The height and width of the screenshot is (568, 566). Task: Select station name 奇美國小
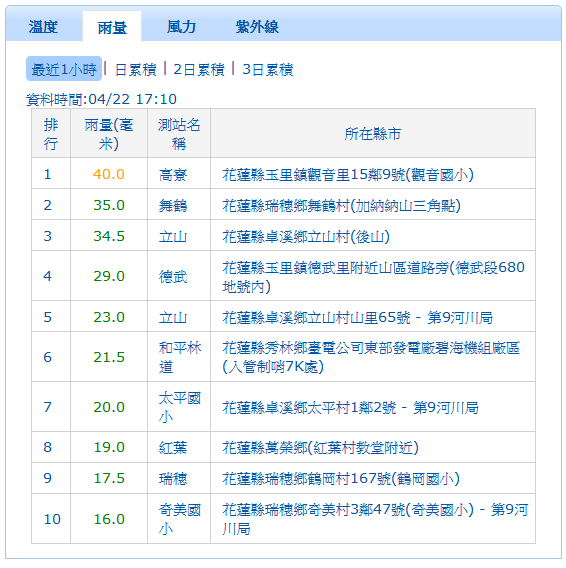pos(180,519)
